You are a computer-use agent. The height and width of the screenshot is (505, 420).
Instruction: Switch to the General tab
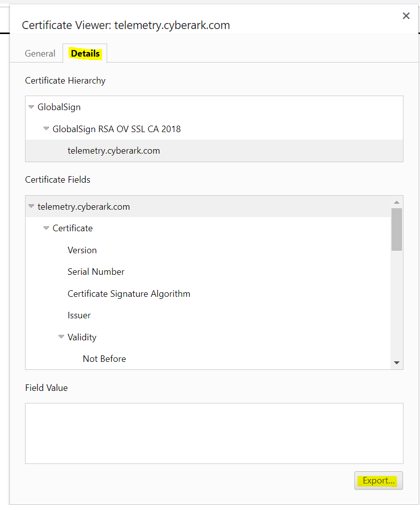coord(40,53)
